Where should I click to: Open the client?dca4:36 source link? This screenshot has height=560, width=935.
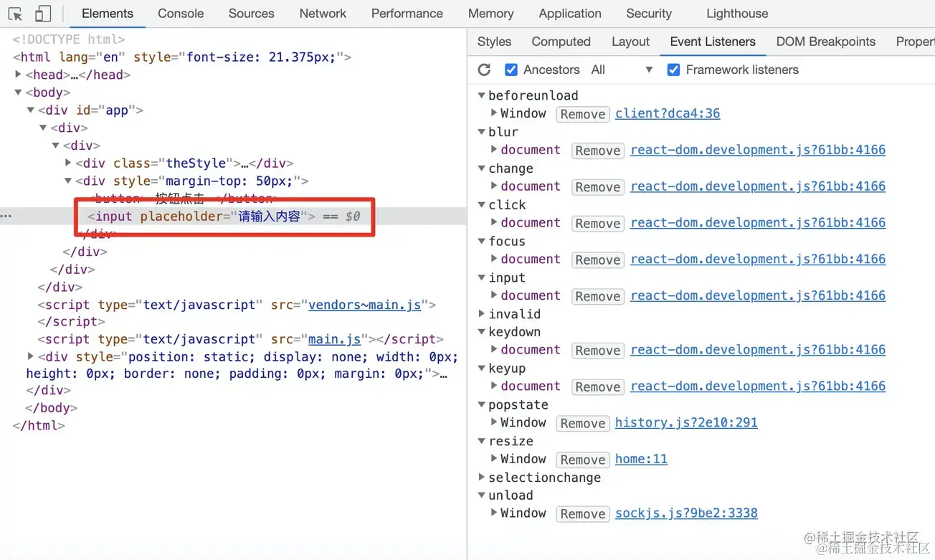(x=668, y=113)
